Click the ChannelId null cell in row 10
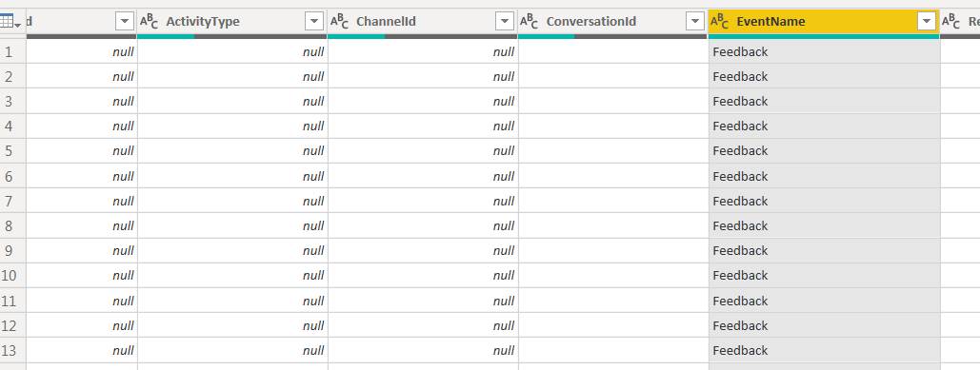This screenshot has height=370, width=980. click(x=423, y=276)
